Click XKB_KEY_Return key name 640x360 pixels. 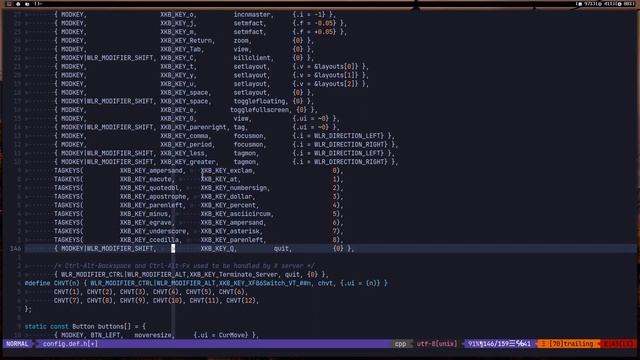(x=187, y=40)
